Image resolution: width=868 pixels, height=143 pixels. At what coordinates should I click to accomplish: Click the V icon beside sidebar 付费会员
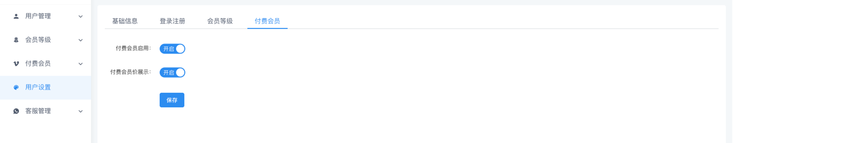coord(16,63)
